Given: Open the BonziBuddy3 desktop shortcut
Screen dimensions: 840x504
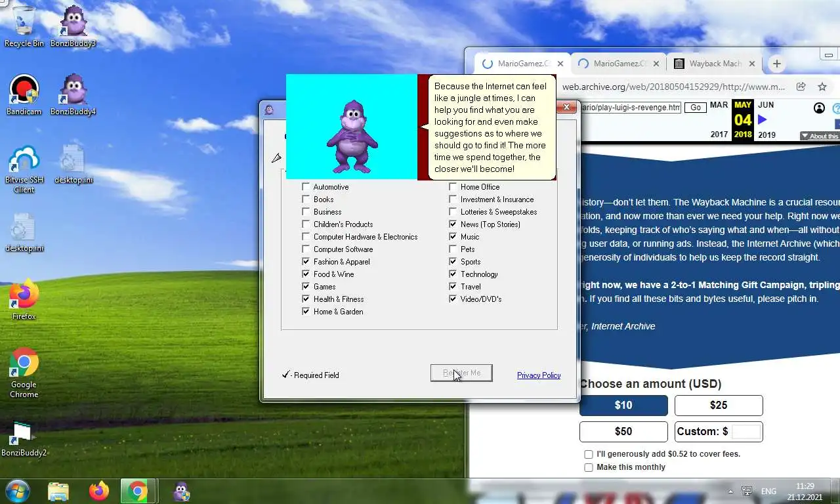Looking at the screenshot, I should [x=73, y=26].
